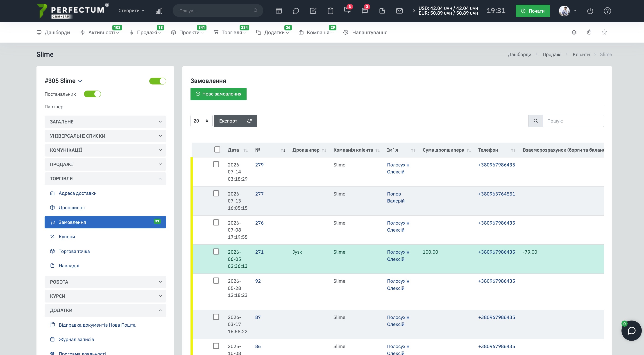Viewport: 644px width, 355px height.
Task: Click the layers icon in navigation bar
Action: [574, 32]
